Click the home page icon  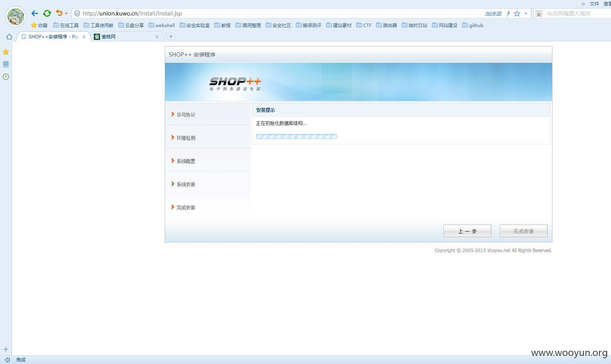pyautogui.click(x=9, y=36)
